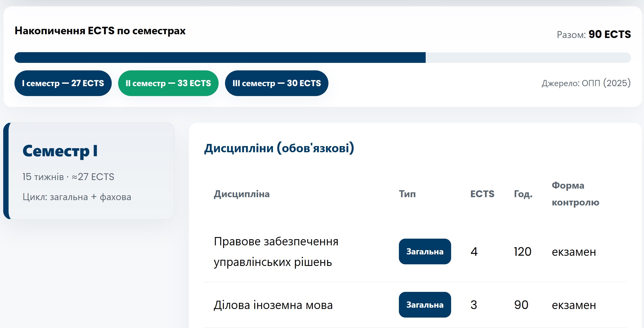644x328 pixels.
Task: Open the III семестр — 30 ECTS pill
Action: click(276, 83)
